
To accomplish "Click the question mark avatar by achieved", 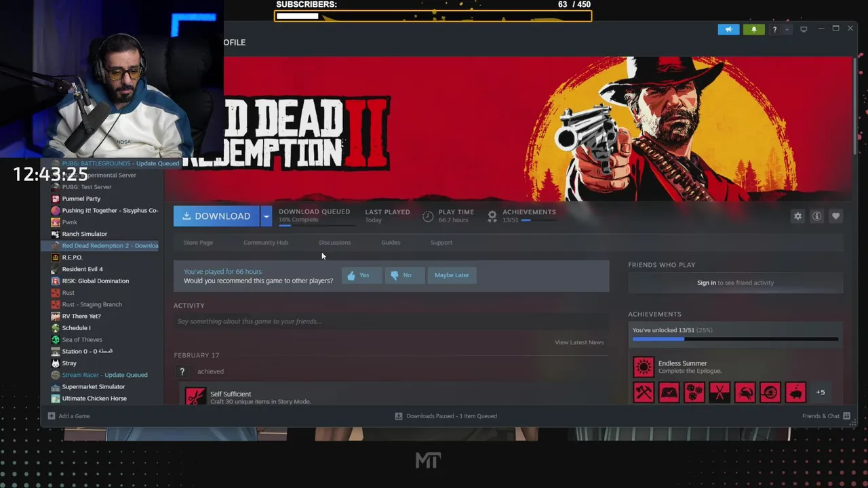I will coord(182,371).
